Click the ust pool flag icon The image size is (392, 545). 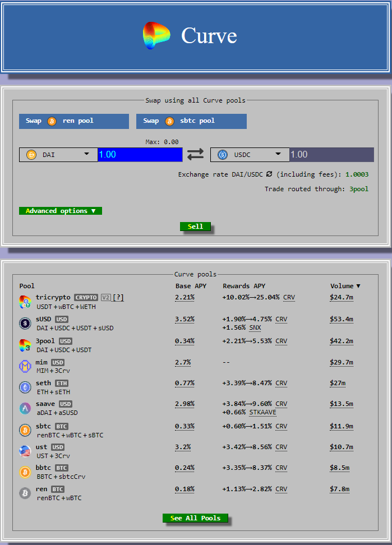pos(25,451)
